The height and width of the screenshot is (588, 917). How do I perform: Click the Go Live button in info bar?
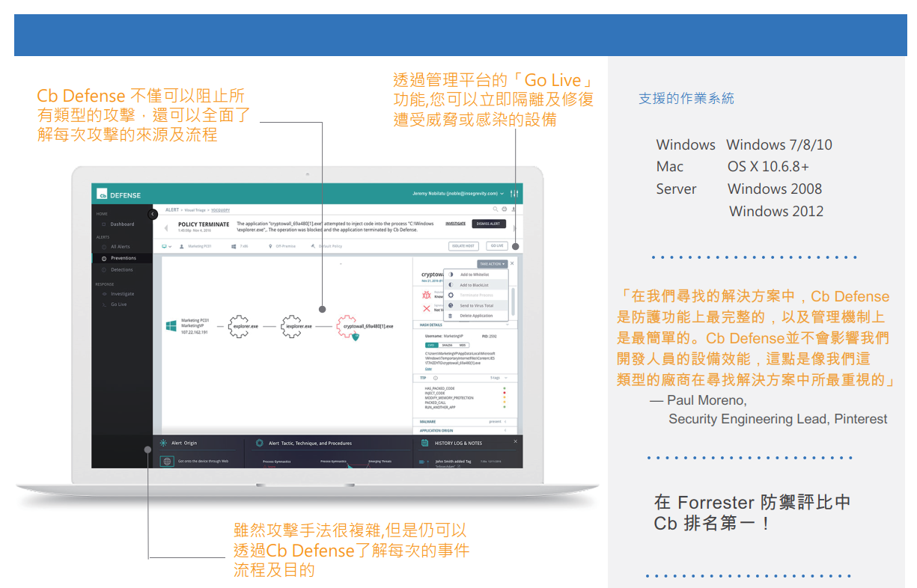(497, 245)
